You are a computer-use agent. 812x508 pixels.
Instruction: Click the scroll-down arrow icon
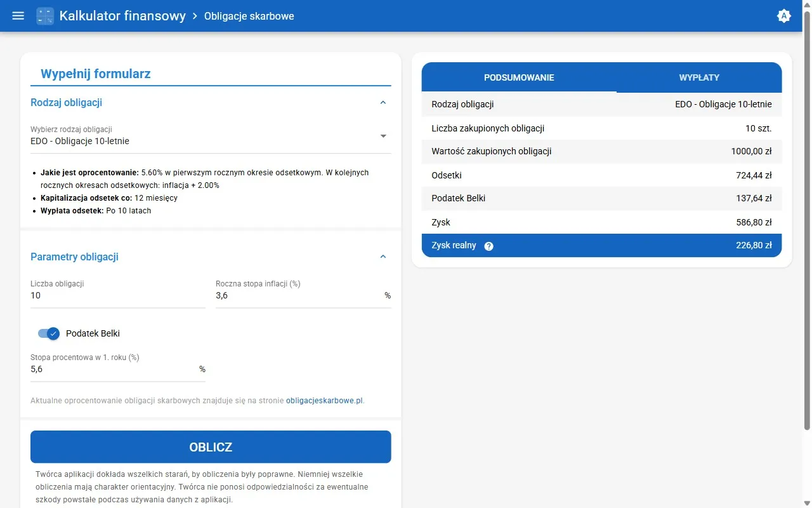pyautogui.click(x=805, y=502)
